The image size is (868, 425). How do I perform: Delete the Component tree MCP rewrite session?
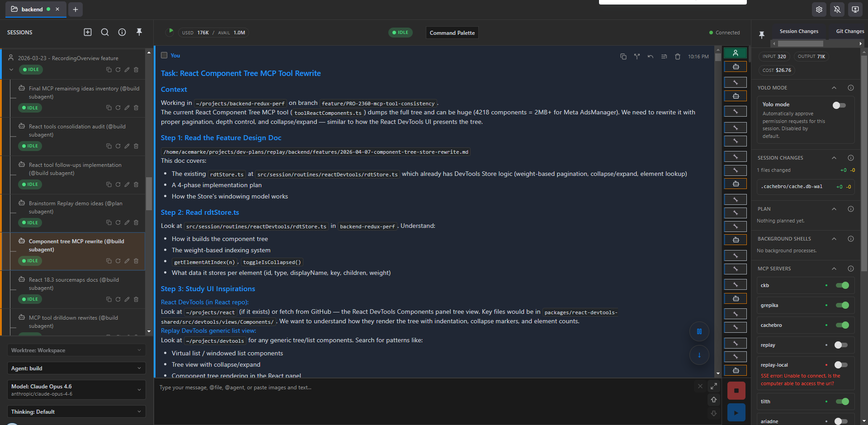pos(136,261)
